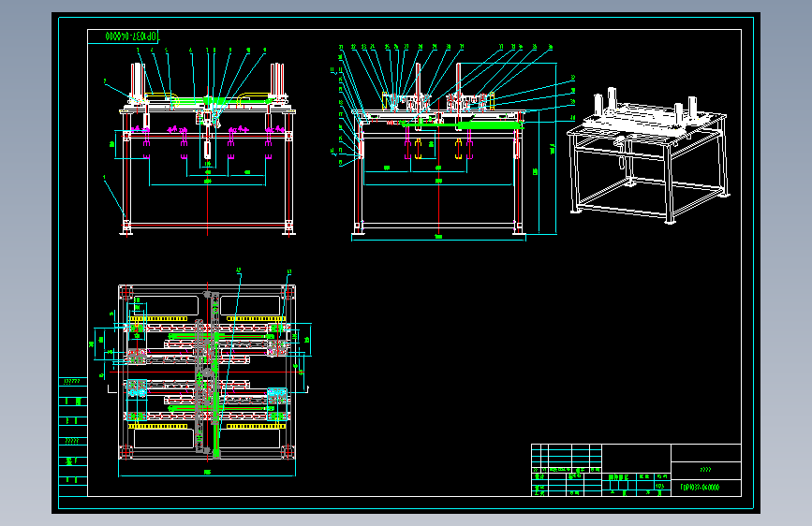This screenshot has width=812, height=526.
Task: Click the "??????" text in the left margin table
Action: tap(72, 382)
